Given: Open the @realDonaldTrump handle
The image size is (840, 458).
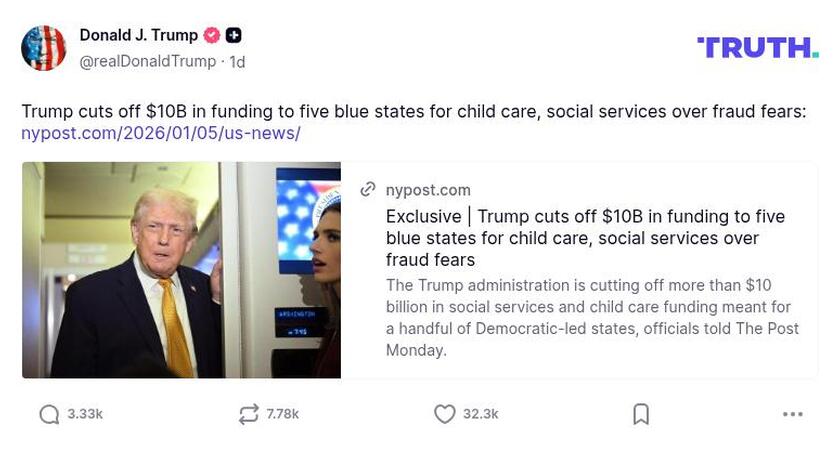Looking at the screenshot, I should click(148, 62).
